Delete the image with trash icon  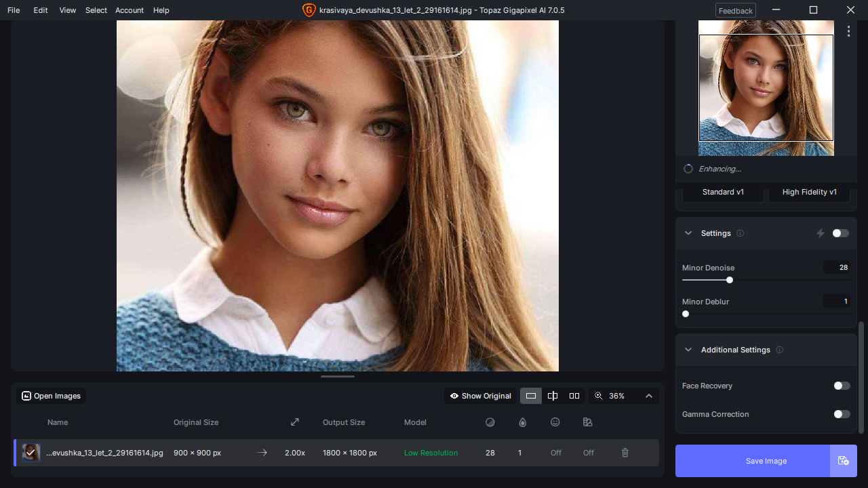click(625, 453)
